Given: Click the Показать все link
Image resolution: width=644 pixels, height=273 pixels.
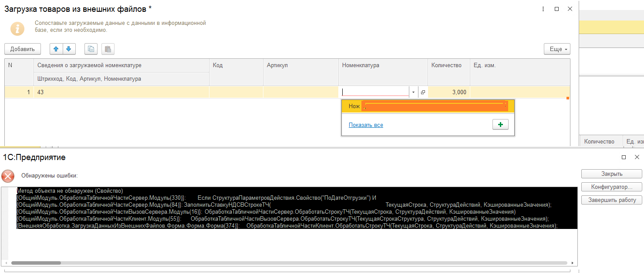Looking at the screenshot, I should point(366,125).
